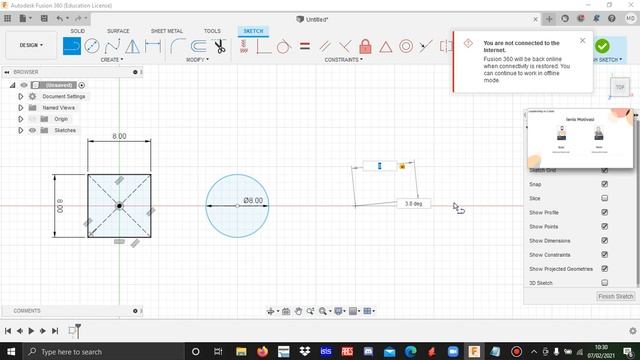The width and height of the screenshot is (640, 360).
Task: Open a new design tab with plus
Action: 549,19
